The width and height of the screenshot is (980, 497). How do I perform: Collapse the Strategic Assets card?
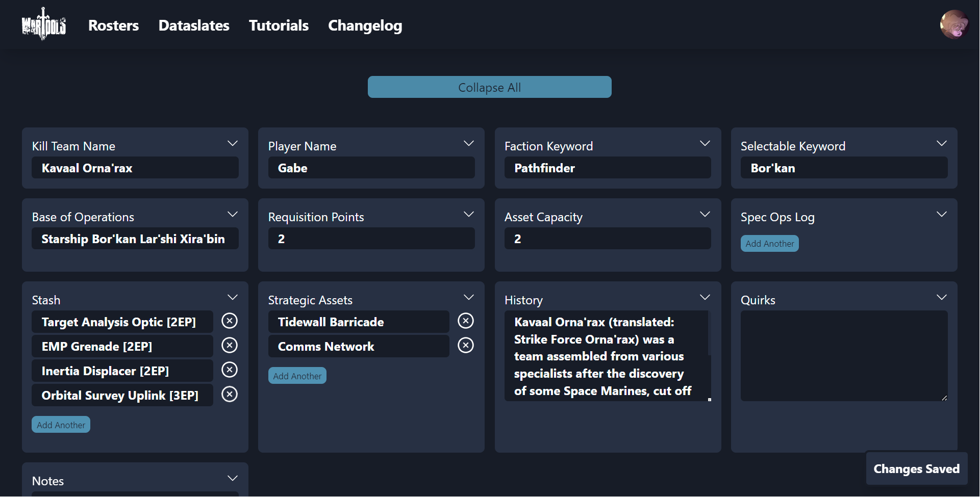469,298
